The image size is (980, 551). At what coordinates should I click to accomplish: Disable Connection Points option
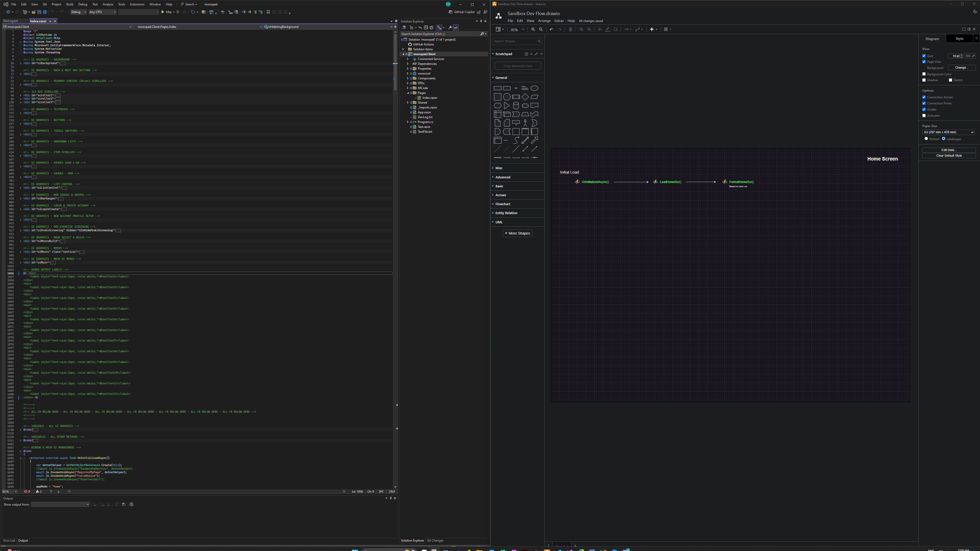[x=924, y=103]
